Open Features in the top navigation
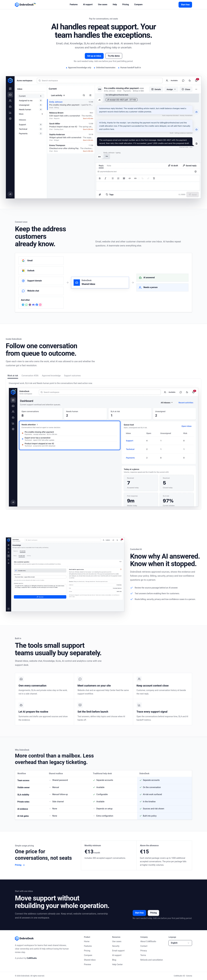The height and width of the screenshot is (980, 207). coord(74,5)
